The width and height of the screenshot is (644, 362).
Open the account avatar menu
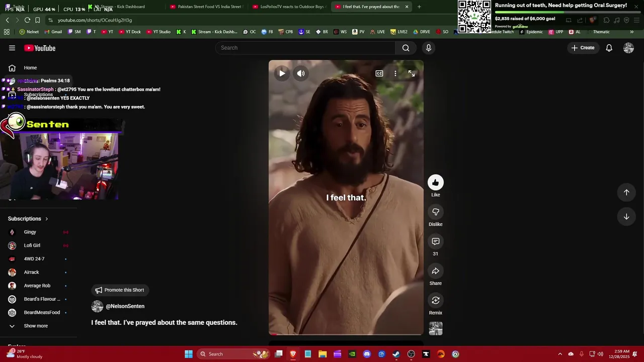pos(628,48)
